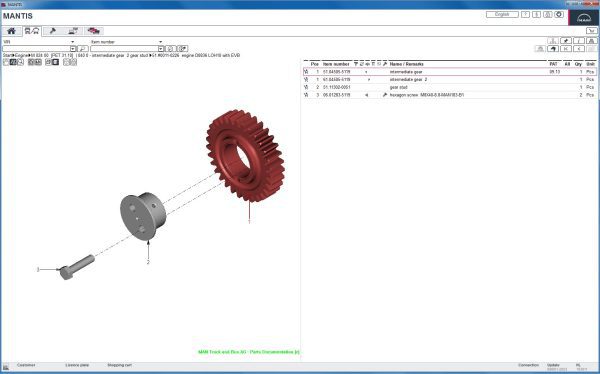Select the 'gear stud' row
The height and width of the screenshot is (374, 600).
pyautogui.click(x=450, y=87)
